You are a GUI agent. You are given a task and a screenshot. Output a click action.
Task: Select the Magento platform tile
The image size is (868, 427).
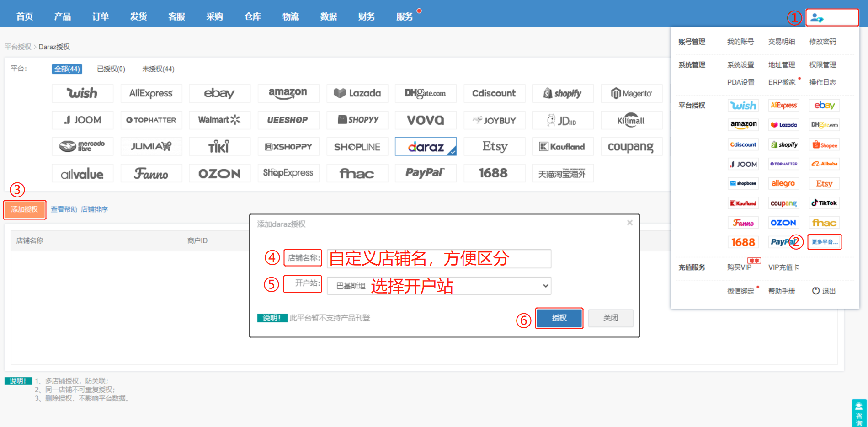tap(631, 93)
